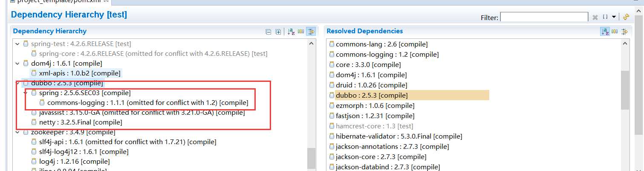Select dom4j : 1.6.1 in Resolved Dependencies
This screenshot has height=171, width=644.
[368, 75]
